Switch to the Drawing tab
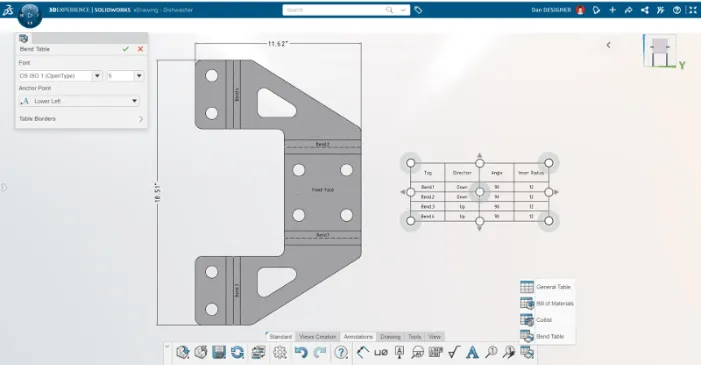 click(390, 336)
